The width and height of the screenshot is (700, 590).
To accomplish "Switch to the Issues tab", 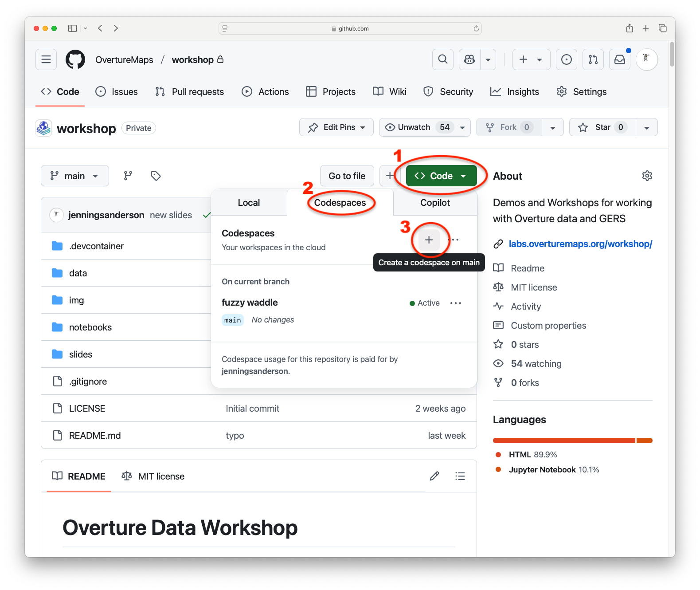I will (x=117, y=92).
